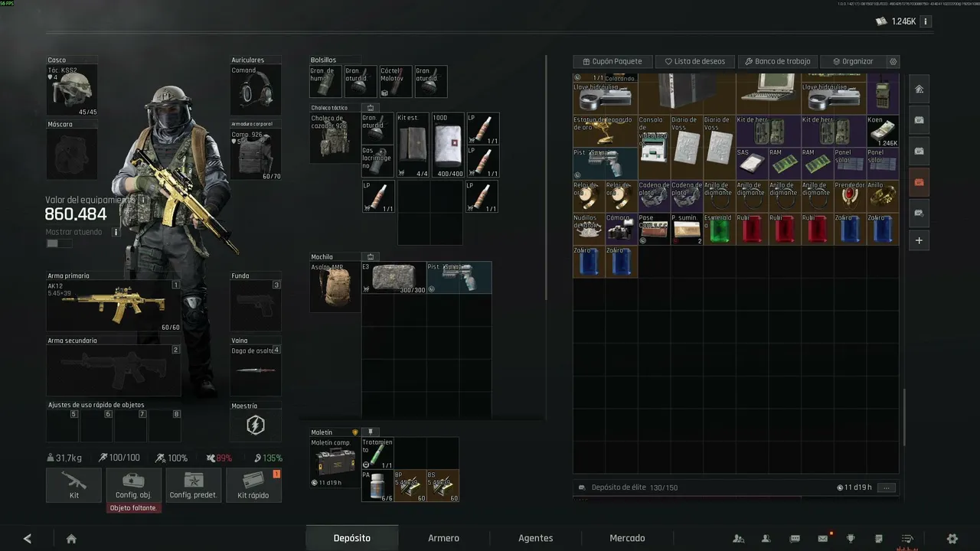
Task: Select the Koen cash stack in stash
Action: tap(883, 131)
